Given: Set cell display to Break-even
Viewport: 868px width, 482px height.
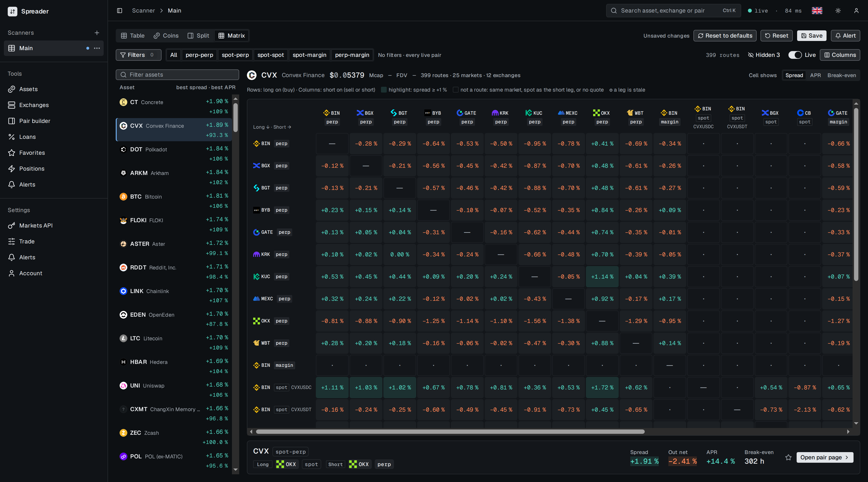Looking at the screenshot, I should tap(841, 75).
